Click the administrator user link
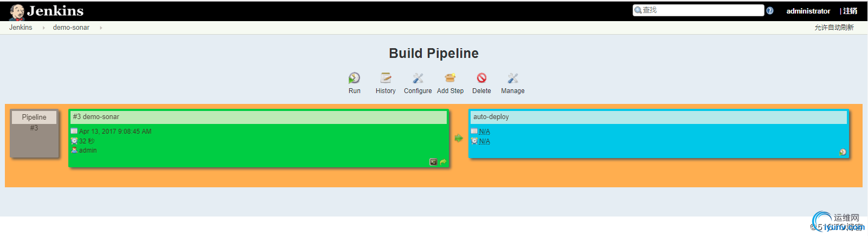The image size is (868, 236). [808, 11]
